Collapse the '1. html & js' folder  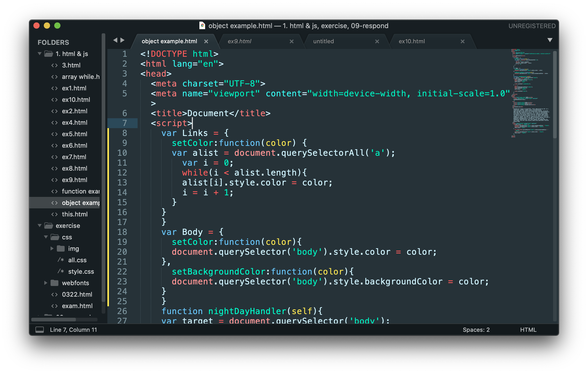(x=40, y=54)
